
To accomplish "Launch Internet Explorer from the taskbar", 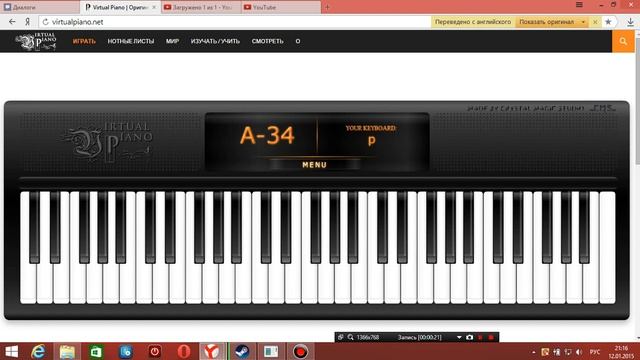I will coord(39,351).
